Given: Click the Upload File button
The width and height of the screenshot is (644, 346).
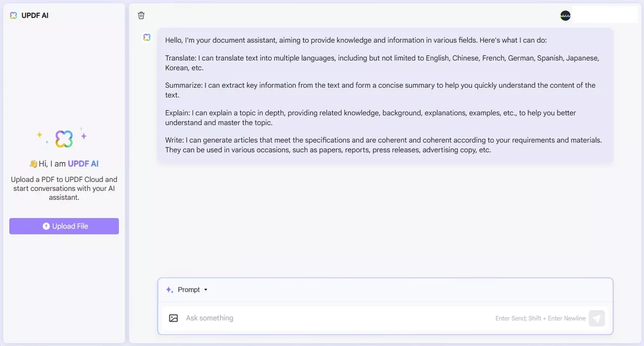Looking at the screenshot, I should (x=64, y=226).
